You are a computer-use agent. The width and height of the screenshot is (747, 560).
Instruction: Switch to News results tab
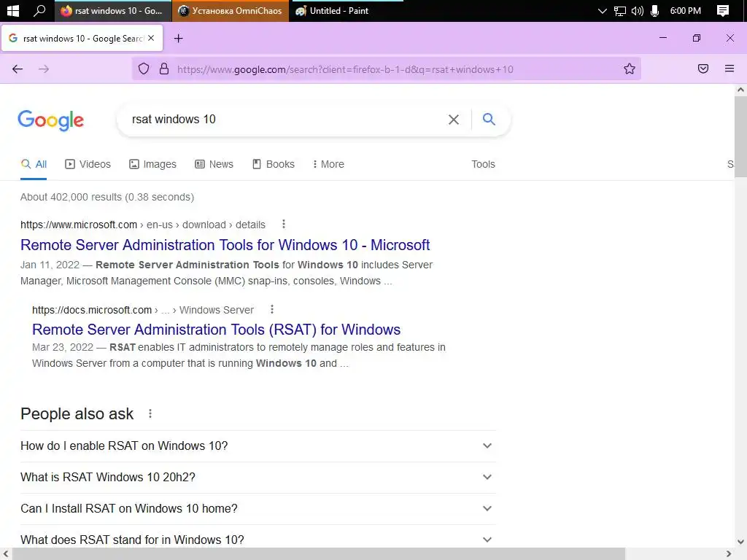(x=214, y=164)
